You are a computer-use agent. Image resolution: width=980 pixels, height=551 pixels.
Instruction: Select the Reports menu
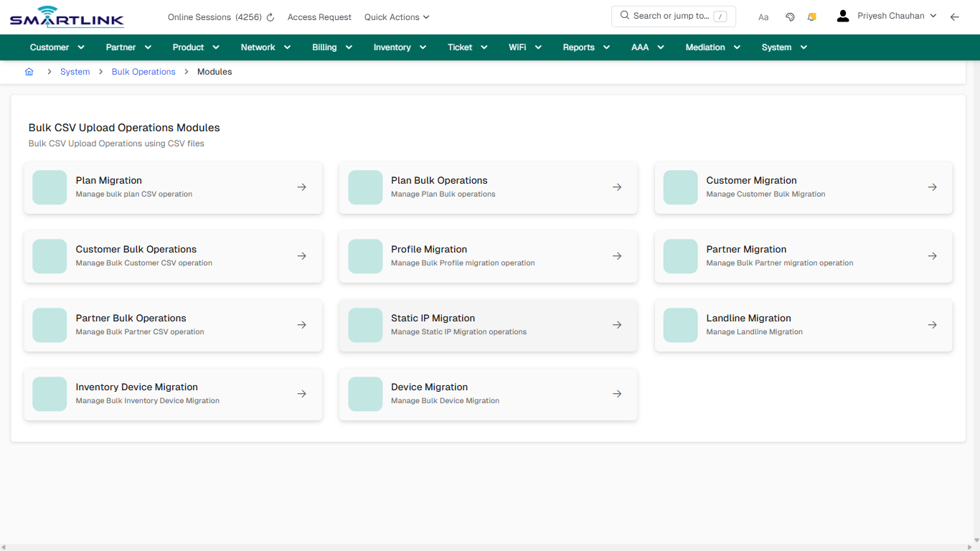point(585,47)
